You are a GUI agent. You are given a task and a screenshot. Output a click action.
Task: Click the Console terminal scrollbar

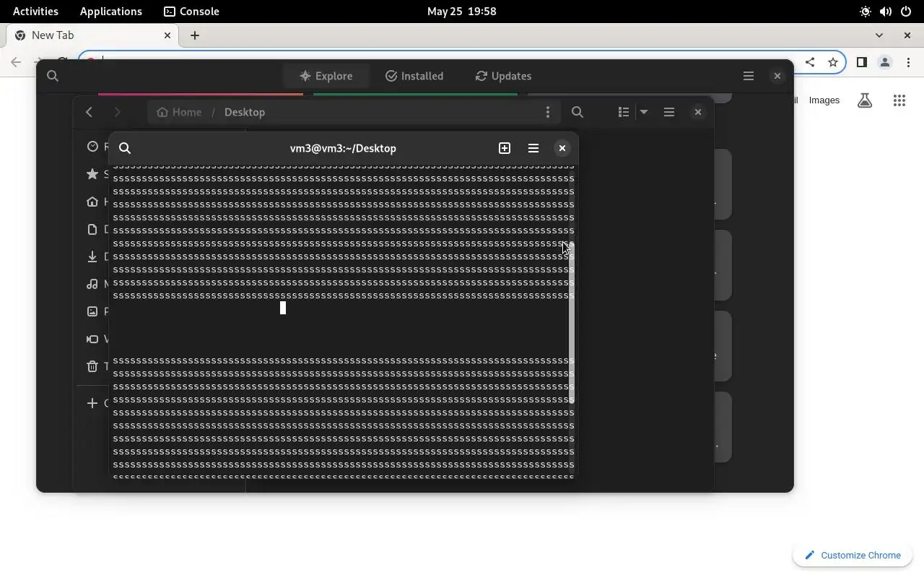[x=572, y=322]
